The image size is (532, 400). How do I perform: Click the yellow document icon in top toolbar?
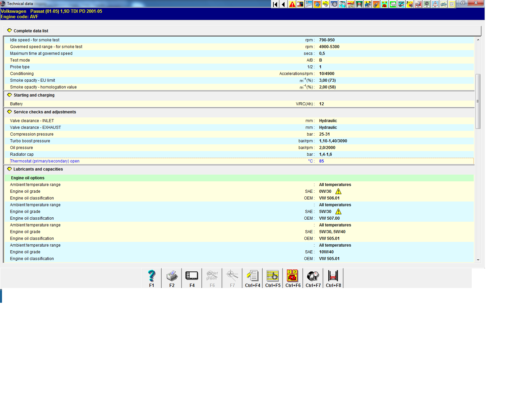point(452,4)
